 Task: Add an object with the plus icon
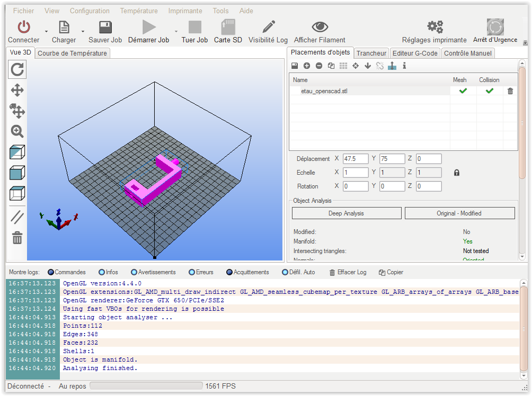[x=307, y=66]
